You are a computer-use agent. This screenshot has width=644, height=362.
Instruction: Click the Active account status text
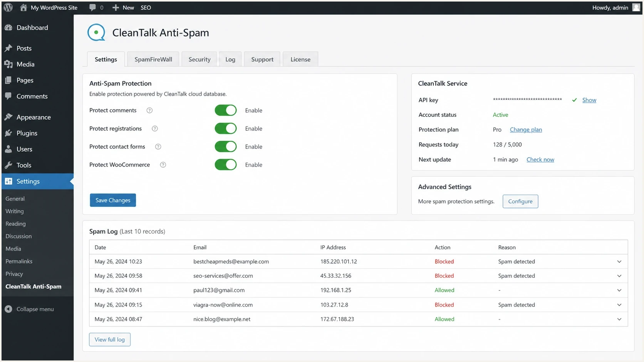click(x=500, y=115)
